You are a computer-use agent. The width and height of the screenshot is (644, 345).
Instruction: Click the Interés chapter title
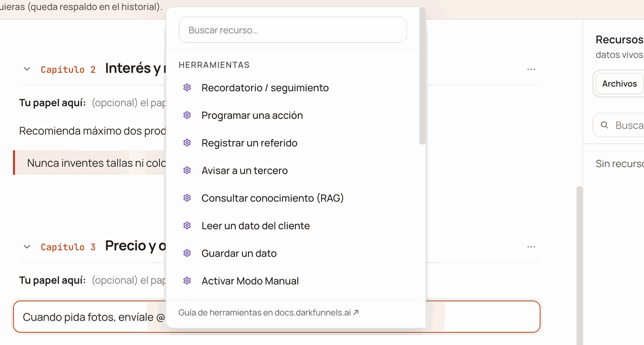tap(135, 68)
